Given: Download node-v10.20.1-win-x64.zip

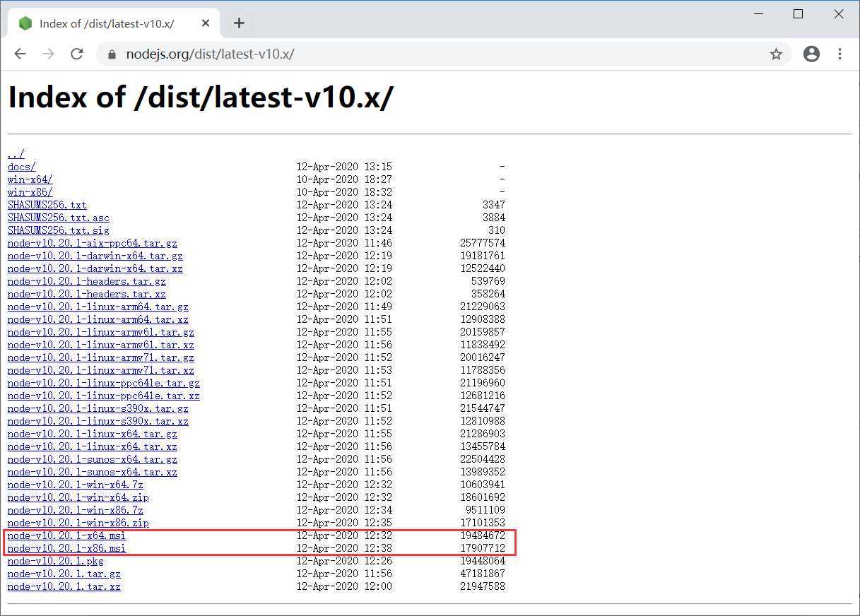Looking at the screenshot, I should (78, 497).
